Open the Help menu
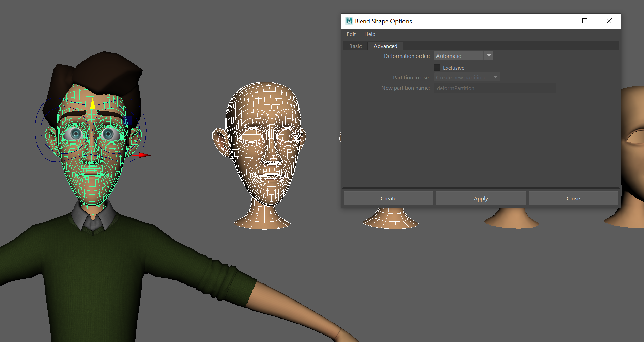 [x=370, y=34]
